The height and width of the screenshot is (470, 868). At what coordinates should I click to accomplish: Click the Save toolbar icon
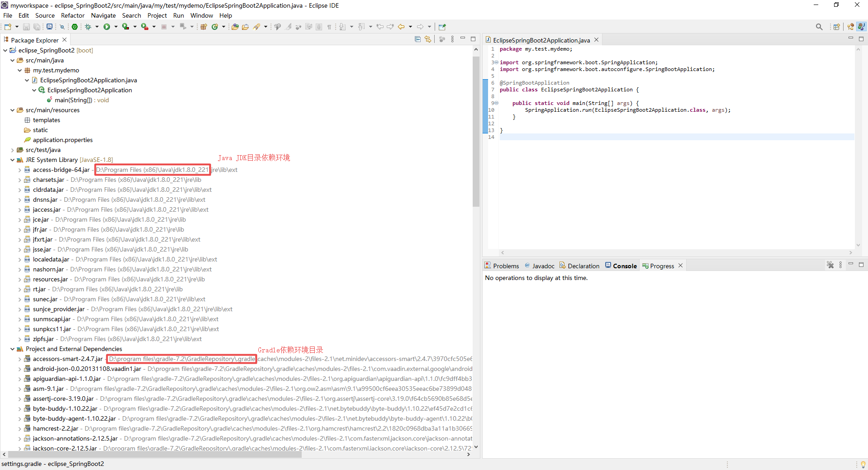tap(26, 27)
